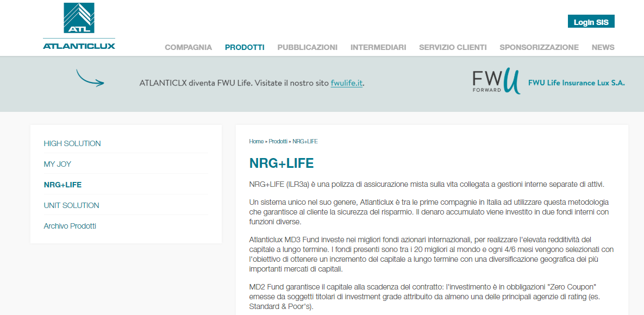
Task: Open the SPONSORIZZAZIONE page
Action: tap(539, 47)
